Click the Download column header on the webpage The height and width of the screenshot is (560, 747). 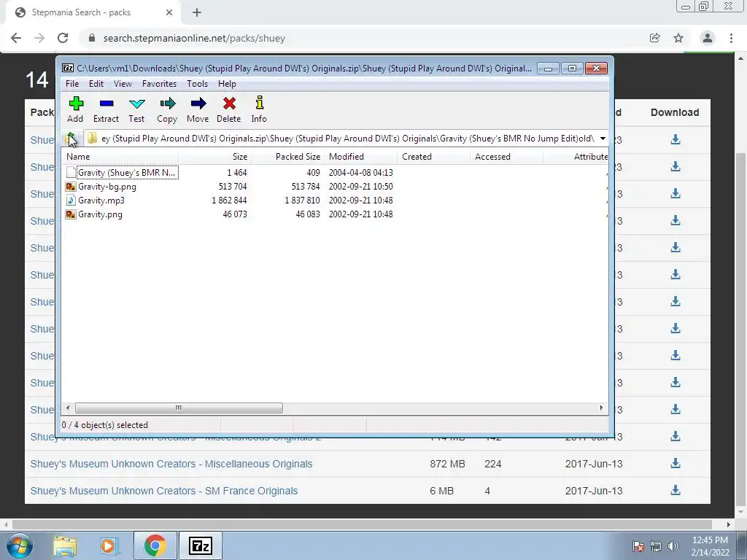(x=675, y=112)
